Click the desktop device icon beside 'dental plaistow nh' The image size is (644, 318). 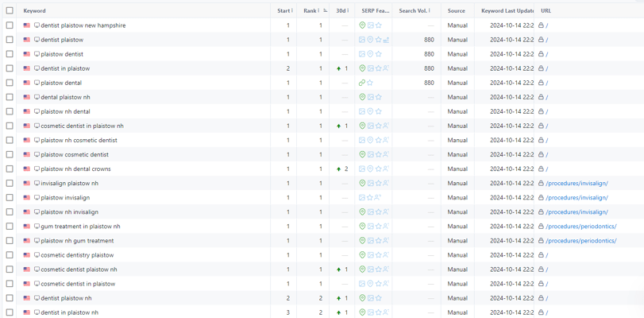coord(37,97)
